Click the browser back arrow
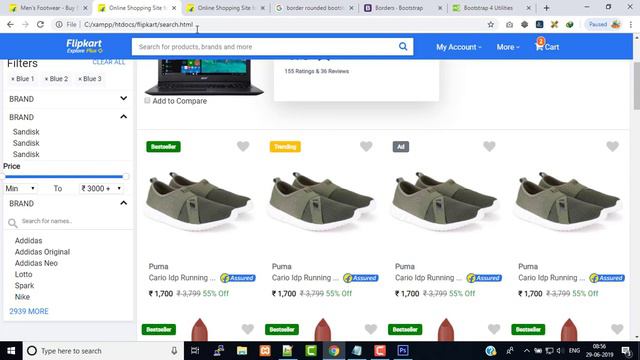Image resolution: width=640 pixels, height=360 pixels. pos(10,24)
